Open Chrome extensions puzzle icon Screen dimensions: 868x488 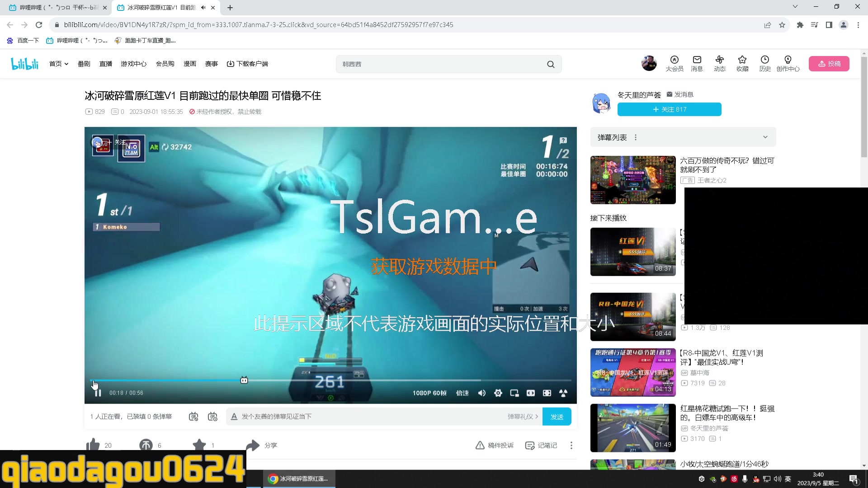pos(800,25)
